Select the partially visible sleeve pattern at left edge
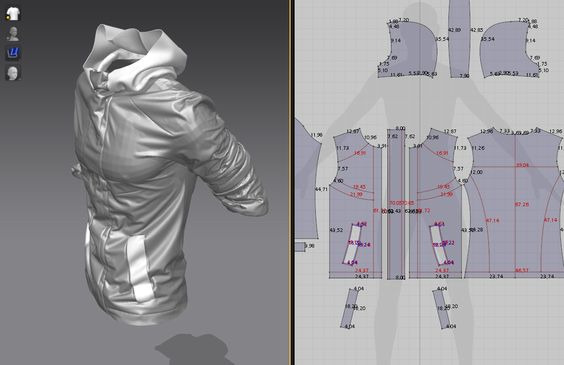Viewport: 564px width, 365px height. tap(306, 180)
